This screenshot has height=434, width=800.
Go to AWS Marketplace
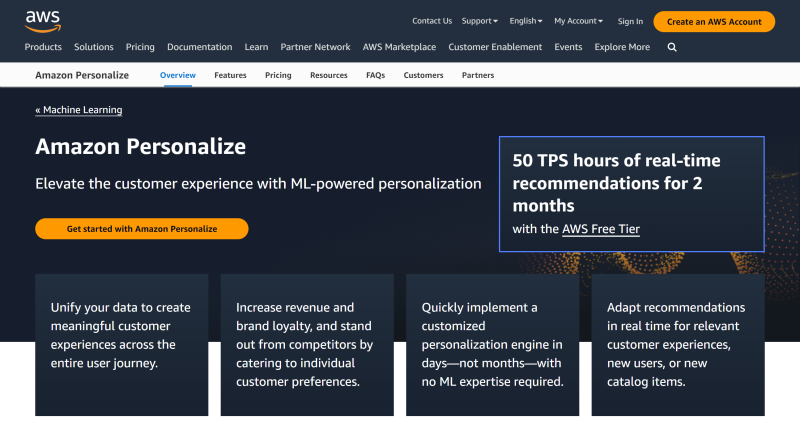tap(399, 47)
